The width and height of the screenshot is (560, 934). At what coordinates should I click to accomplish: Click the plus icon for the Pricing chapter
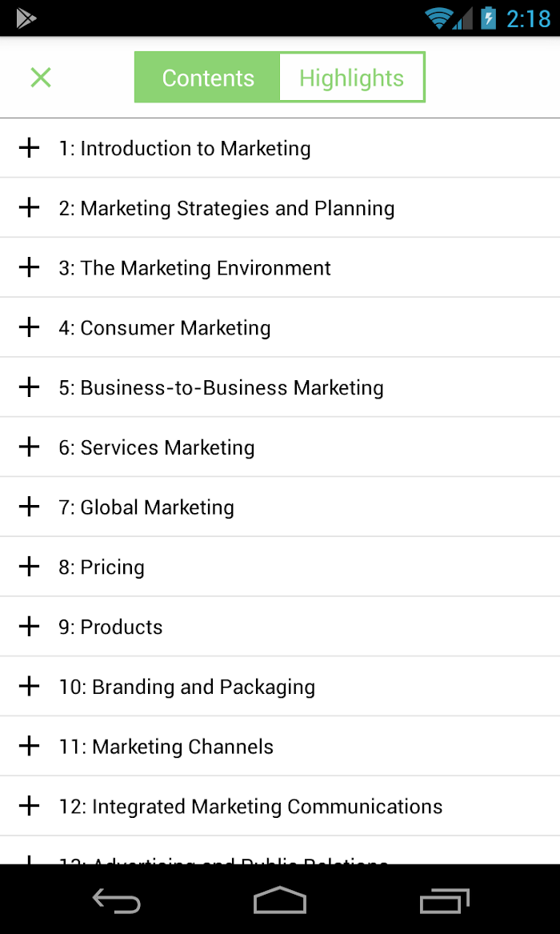click(x=29, y=567)
